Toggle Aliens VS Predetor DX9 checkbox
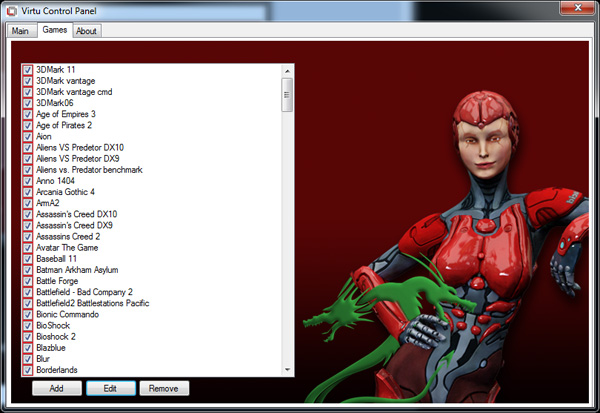 (28, 158)
